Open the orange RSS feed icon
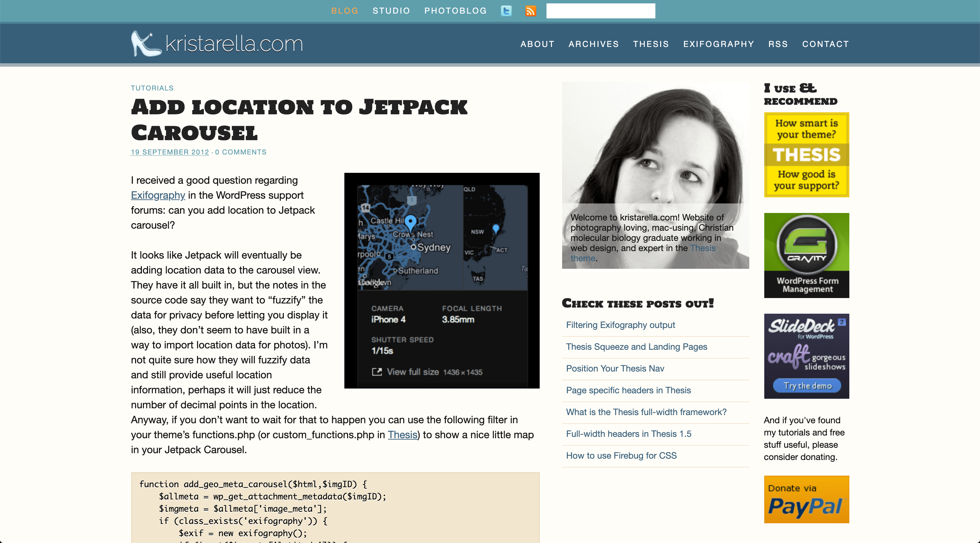The image size is (980, 543). (x=531, y=11)
